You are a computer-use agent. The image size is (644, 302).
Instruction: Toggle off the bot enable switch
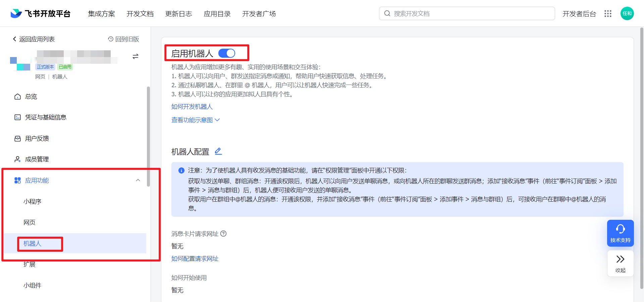tap(227, 53)
